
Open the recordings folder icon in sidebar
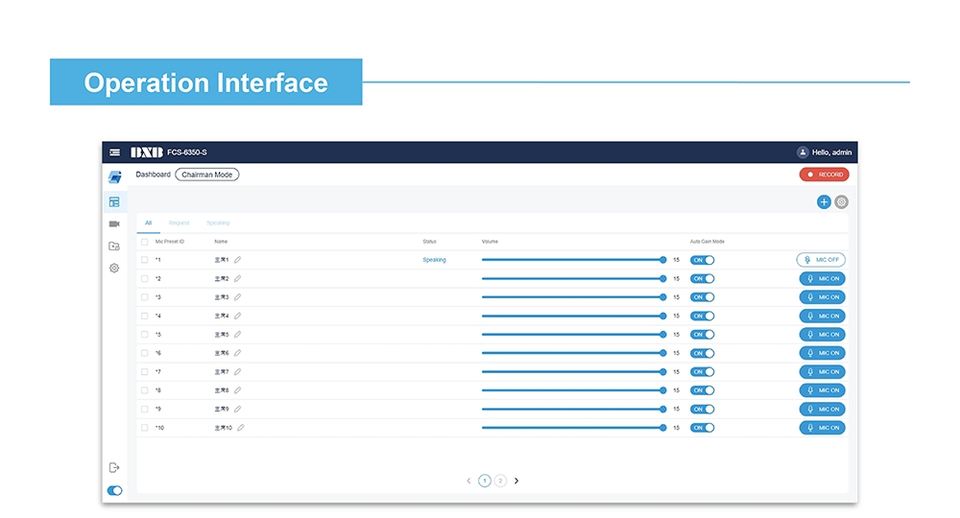click(114, 246)
